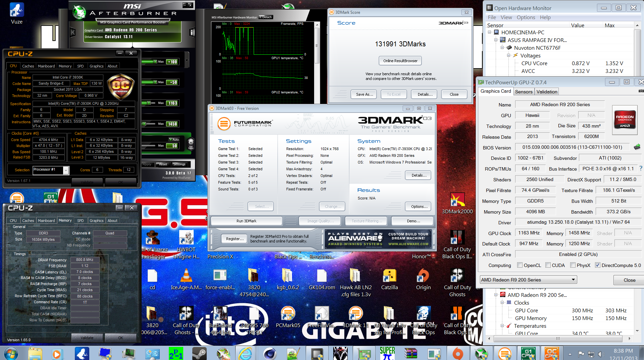Viewport: 644px width, 360px height.
Task: Open the SUPER Pi taskbar icon
Action: pyautogui.click(x=387, y=354)
